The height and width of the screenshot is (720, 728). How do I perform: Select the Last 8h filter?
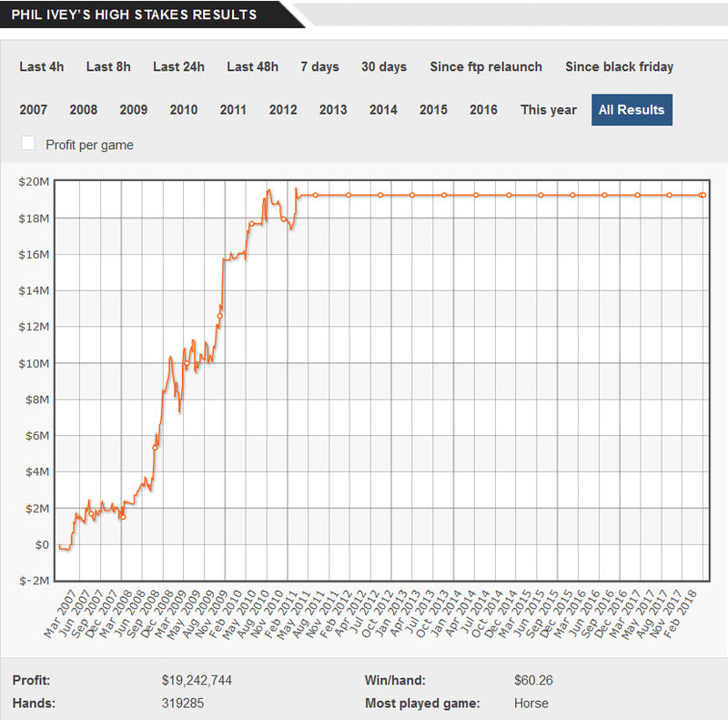(108, 66)
